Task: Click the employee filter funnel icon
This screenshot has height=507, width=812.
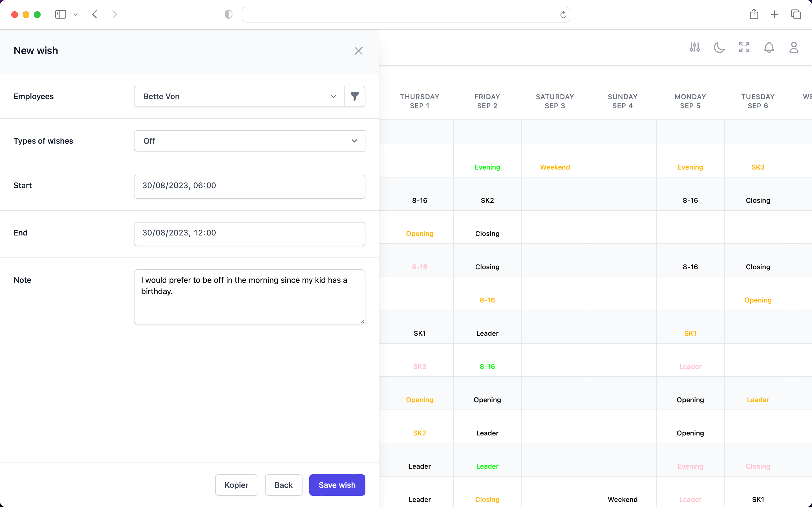Action: [354, 96]
